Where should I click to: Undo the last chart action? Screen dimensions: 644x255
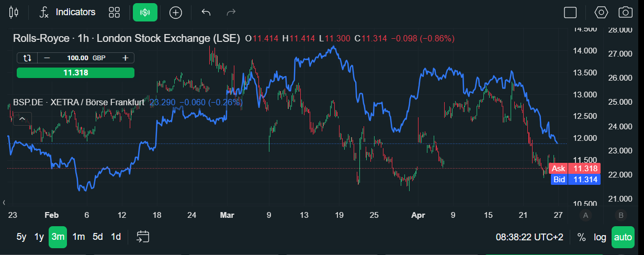pos(206,12)
